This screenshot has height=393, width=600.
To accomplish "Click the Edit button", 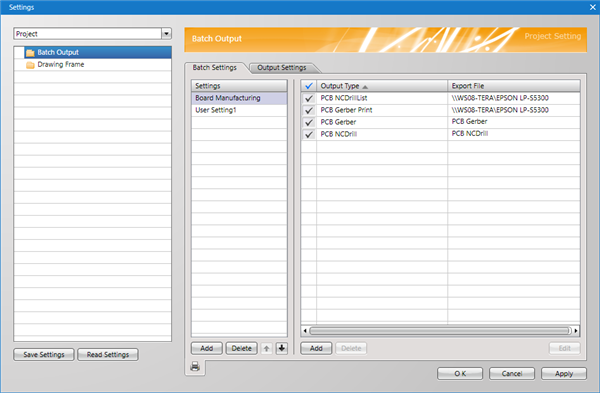I will [x=564, y=348].
